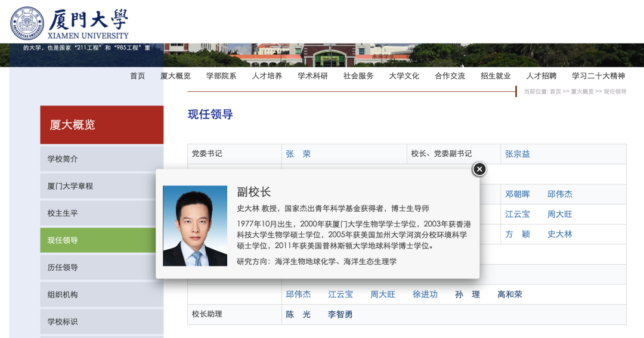Viewport: 644px width, 338px height.
Task: Click the Xiamen University logo emblem
Action: pyautogui.click(x=27, y=23)
